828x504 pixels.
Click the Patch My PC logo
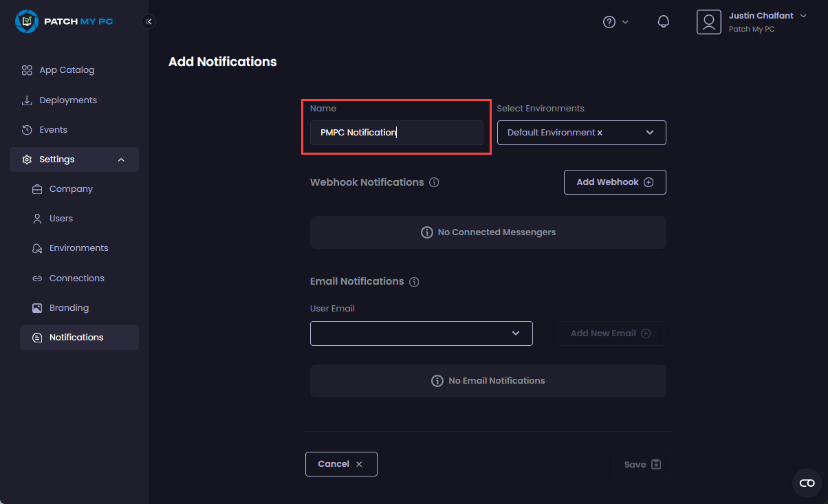[x=64, y=21]
